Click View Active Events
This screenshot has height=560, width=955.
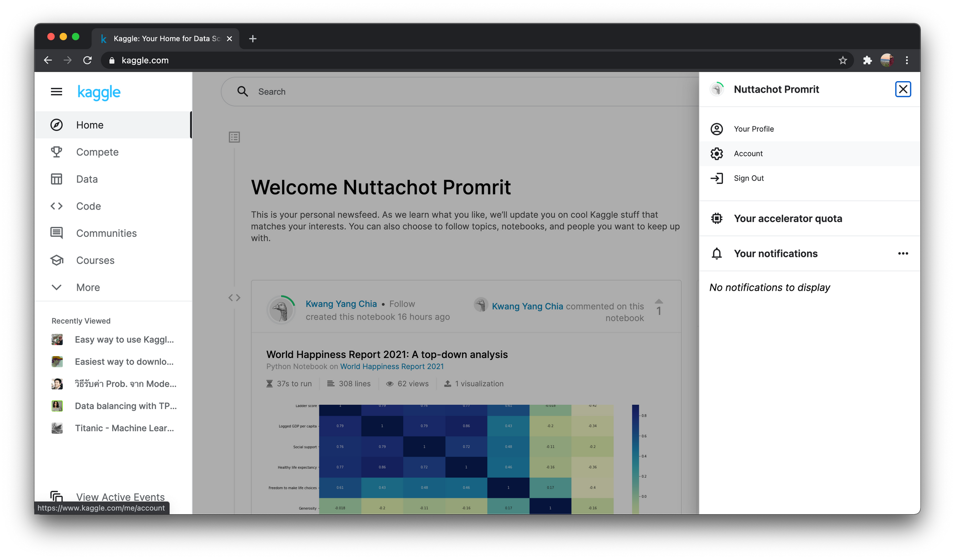[x=120, y=497]
